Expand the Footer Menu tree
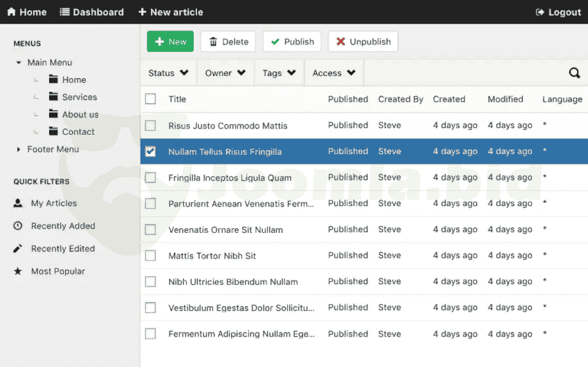Screen dimensions: 588x367 [x=19, y=149]
